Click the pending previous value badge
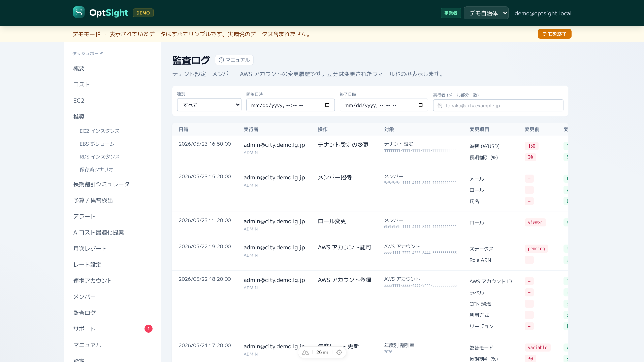The image size is (644, 362). tap(536, 249)
